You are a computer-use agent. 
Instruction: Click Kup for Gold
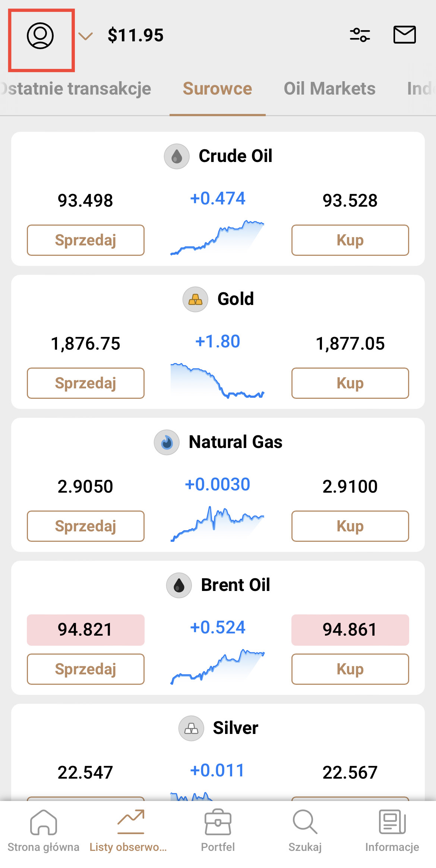click(350, 383)
